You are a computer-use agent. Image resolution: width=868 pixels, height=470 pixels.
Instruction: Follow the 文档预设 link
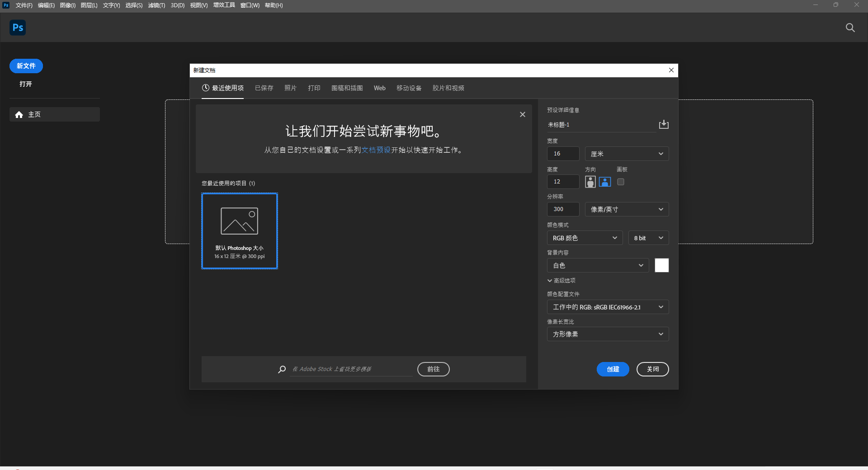[x=376, y=150]
